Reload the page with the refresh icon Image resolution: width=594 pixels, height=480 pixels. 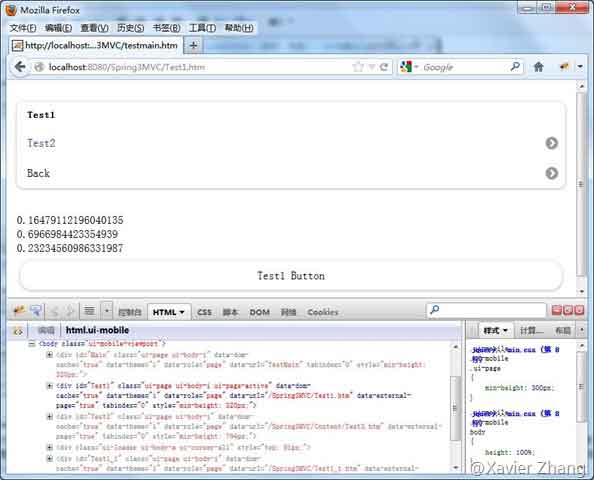coord(384,67)
